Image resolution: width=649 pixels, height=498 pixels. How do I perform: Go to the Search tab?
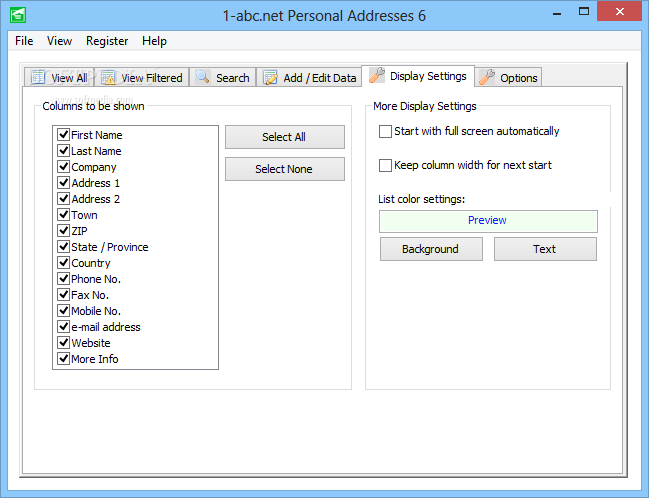(223, 77)
